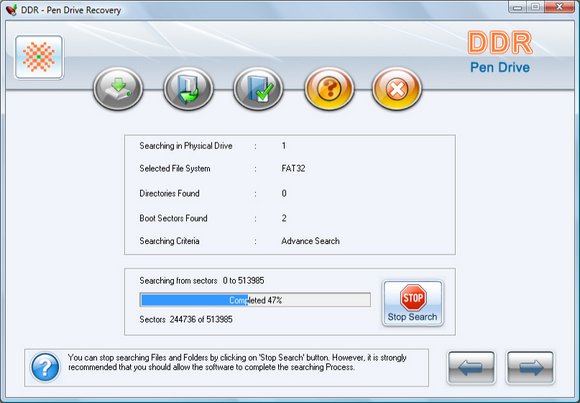Screen dimensions: 580x403
Task: Select the FAT32 file system value
Action: pyautogui.click(x=293, y=169)
